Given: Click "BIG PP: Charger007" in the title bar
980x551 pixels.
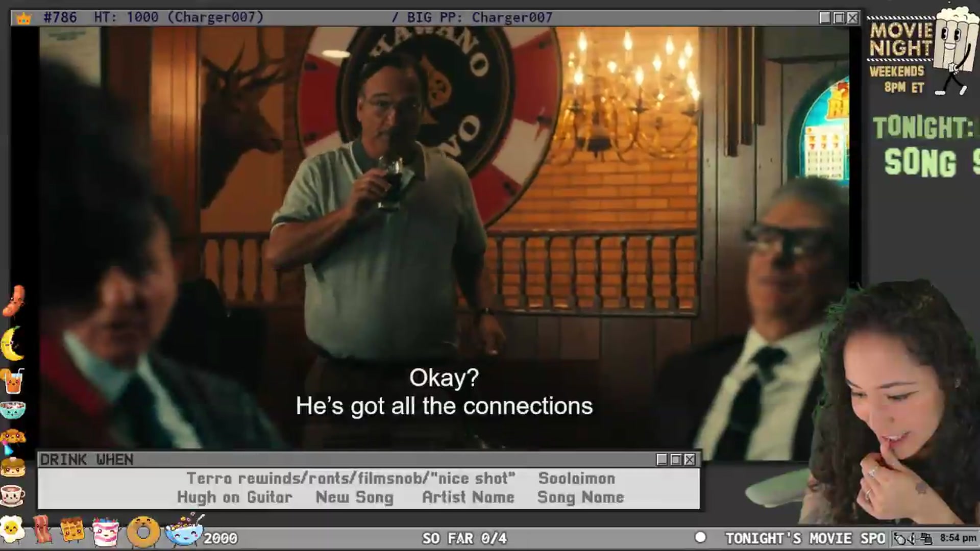Looking at the screenshot, I should [480, 18].
